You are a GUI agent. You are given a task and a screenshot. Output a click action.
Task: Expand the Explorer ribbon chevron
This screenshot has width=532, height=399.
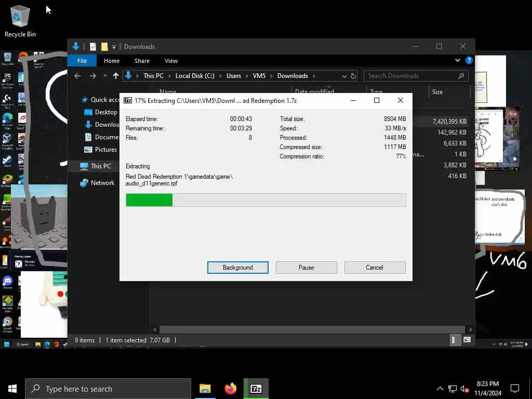click(457, 60)
